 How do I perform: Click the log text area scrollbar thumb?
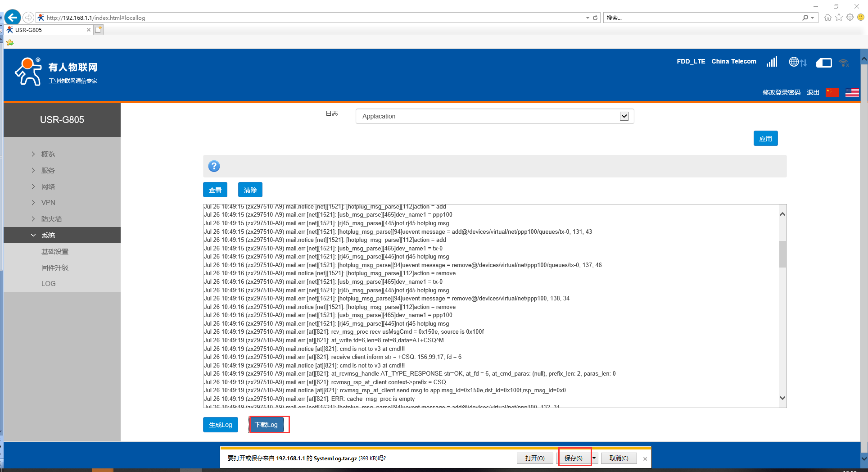(x=782, y=254)
